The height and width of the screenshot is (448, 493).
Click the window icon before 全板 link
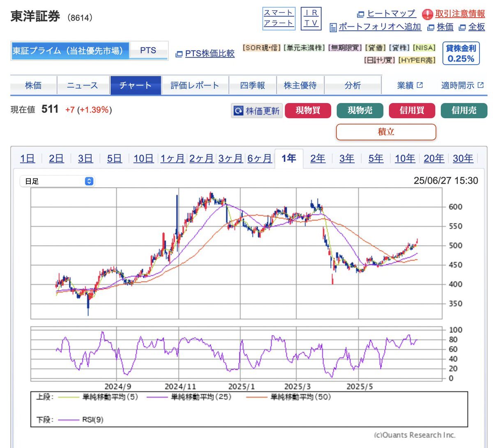(x=462, y=28)
